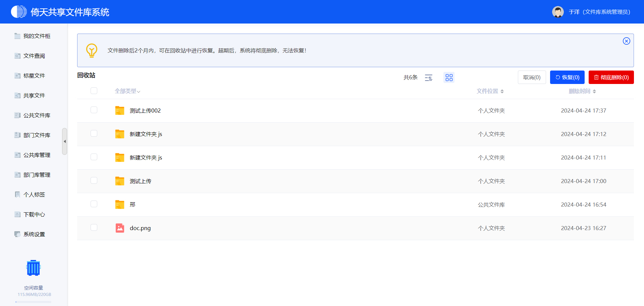Viewport: 644px width, 306px height.
Task: Click file name doc.png
Action: click(x=140, y=228)
